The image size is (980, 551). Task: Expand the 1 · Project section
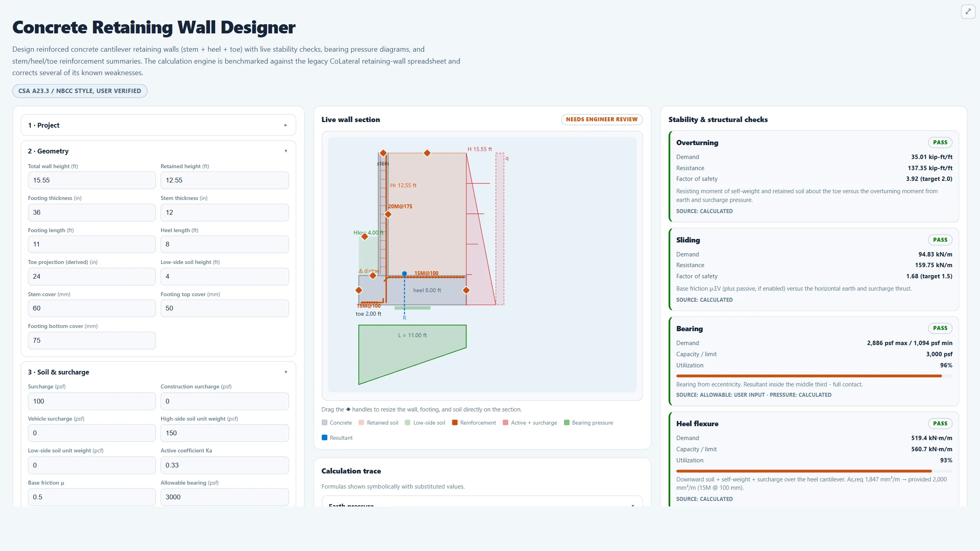pyautogui.click(x=158, y=125)
